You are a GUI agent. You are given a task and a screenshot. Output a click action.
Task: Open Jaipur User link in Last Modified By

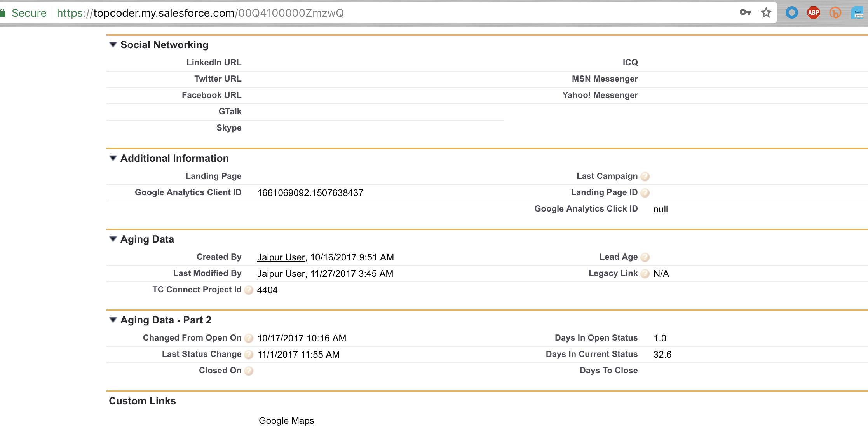point(281,274)
